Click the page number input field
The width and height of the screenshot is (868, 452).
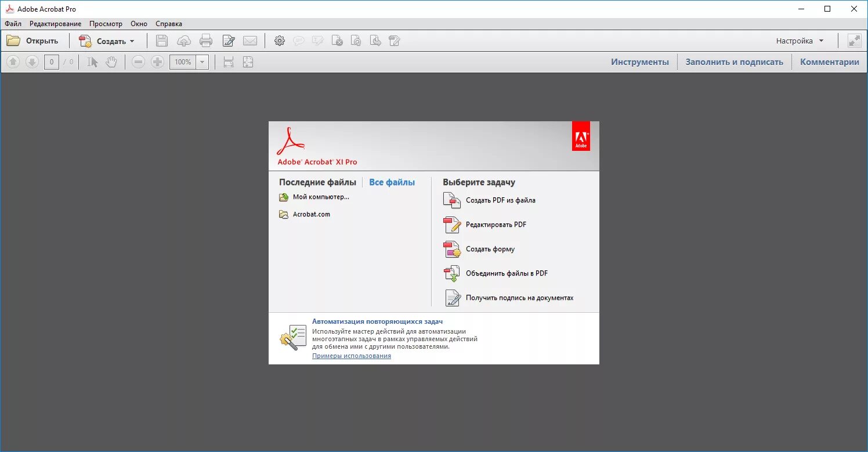click(x=52, y=62)
